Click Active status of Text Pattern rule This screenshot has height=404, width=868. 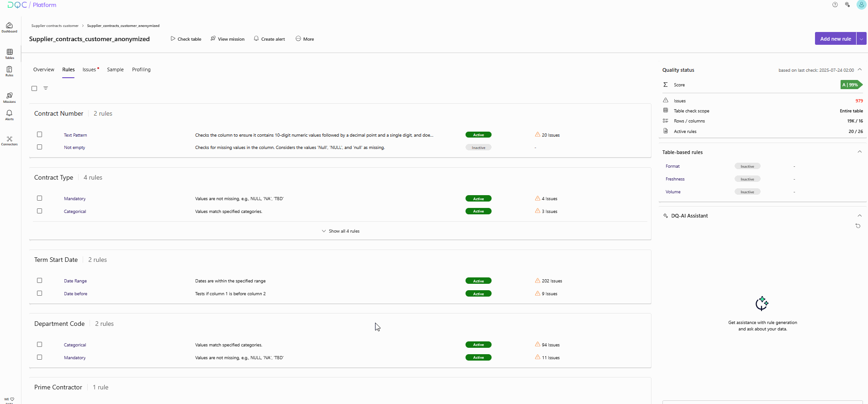click(478, 135)
